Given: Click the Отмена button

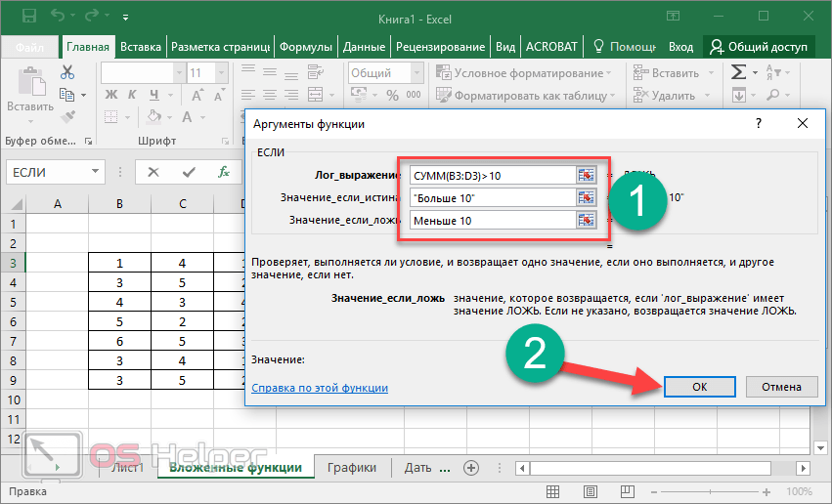Looking at the screenshot, I should [x=780, y=386].
